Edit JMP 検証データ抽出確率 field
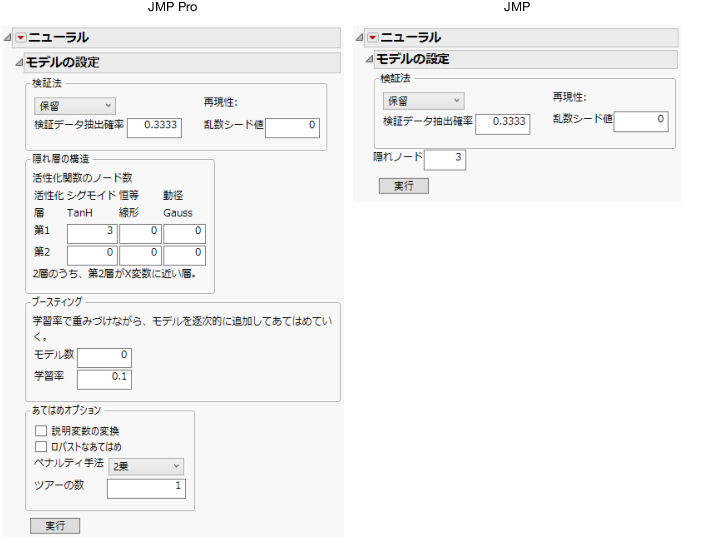The height and width of the screenshot is (538, 715). [503, 124]
